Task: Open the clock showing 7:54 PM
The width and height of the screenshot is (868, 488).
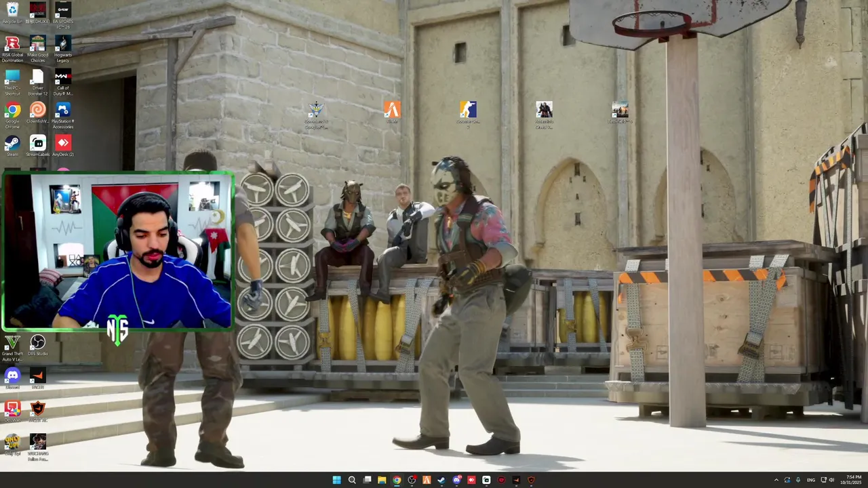Action: pyautogui.click(x=852, y=480)
